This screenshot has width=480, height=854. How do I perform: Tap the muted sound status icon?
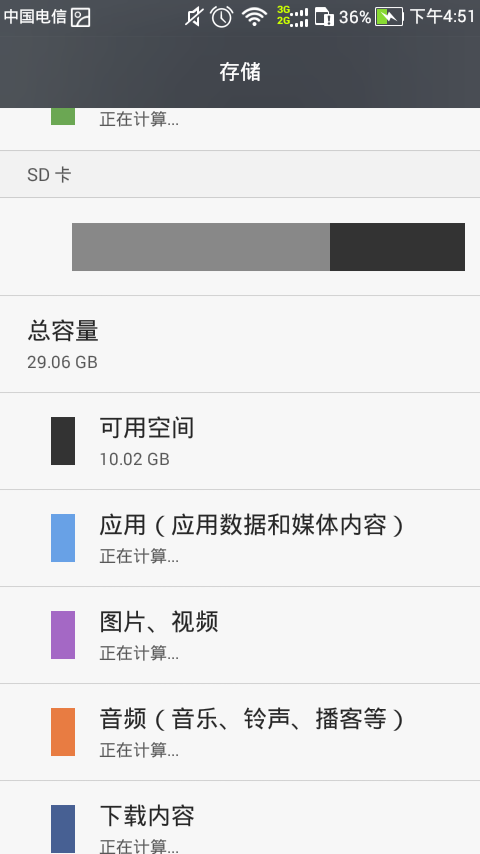point(193,17)
